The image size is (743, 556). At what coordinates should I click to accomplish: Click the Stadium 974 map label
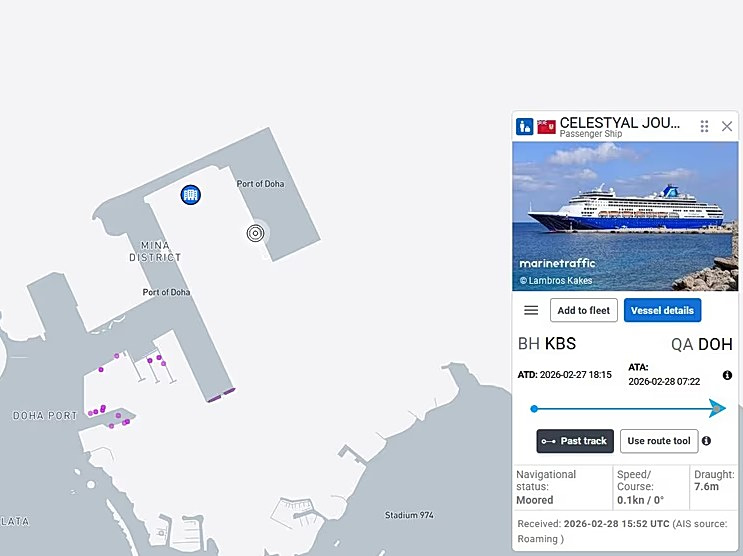408,516
